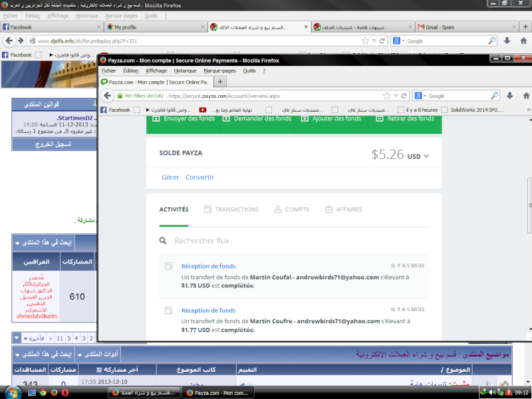Open a new tab in the djelfa forum window
This screenshot has width=532, height=399.
pyautogui.click(x=525, y=27)
